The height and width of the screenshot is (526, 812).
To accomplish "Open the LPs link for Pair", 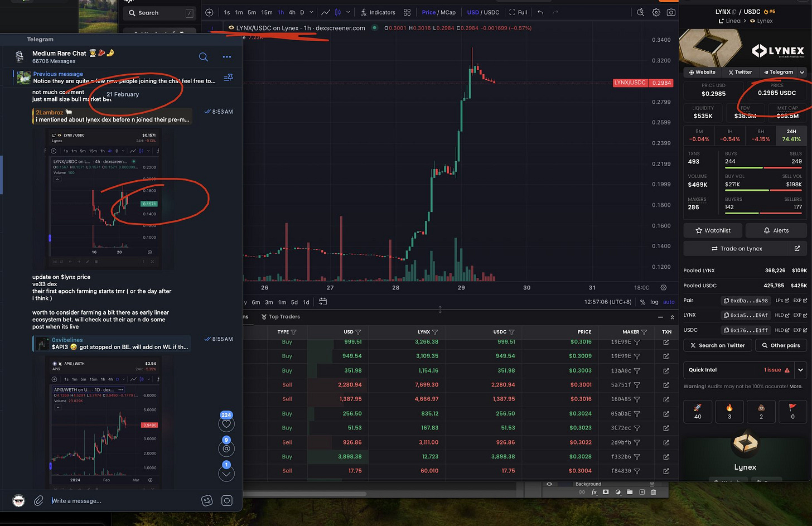I will click(x=782, y=300).
